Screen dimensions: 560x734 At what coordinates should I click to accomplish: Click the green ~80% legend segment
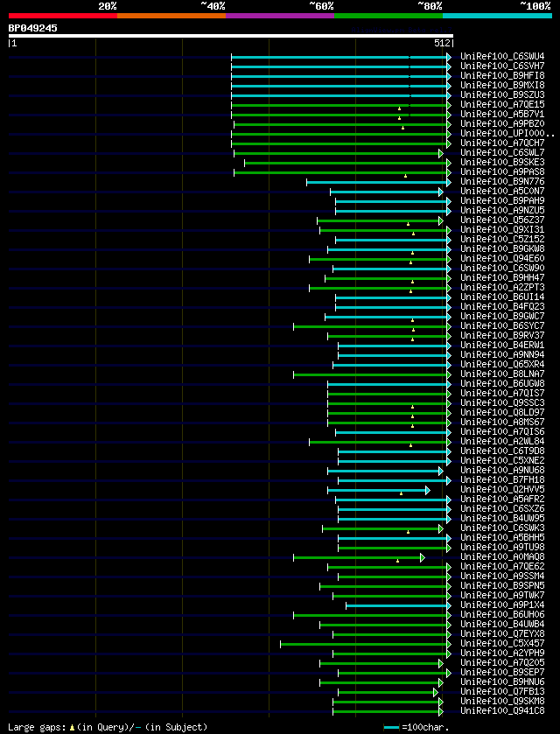click(388, 16)
